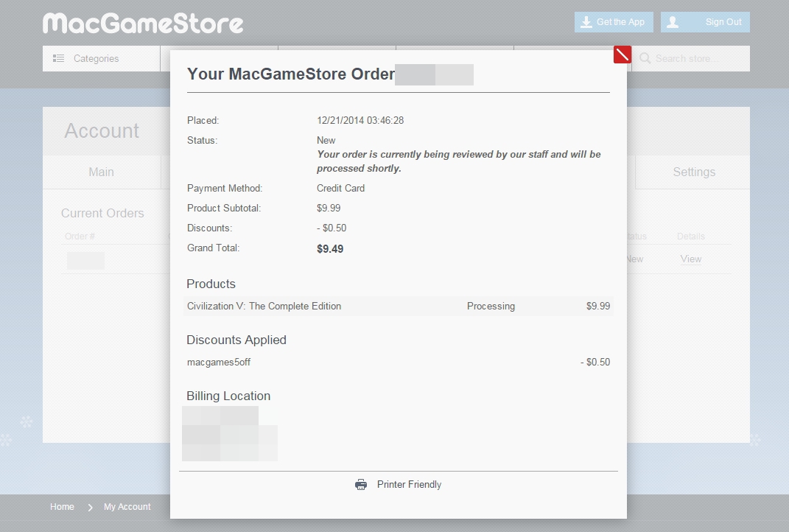Click the Categories list icon
The width and height of the screenshot is (789, 532).
[58, 58]
